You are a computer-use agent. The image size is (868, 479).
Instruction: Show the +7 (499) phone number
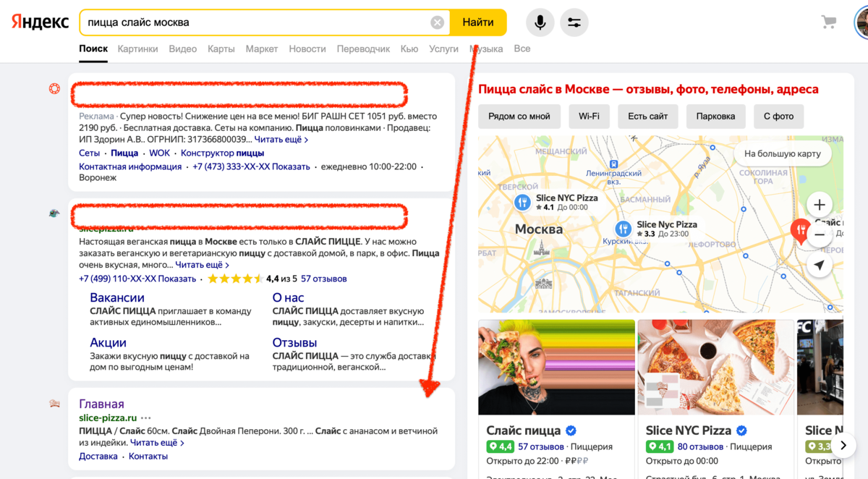click(137, 279)
